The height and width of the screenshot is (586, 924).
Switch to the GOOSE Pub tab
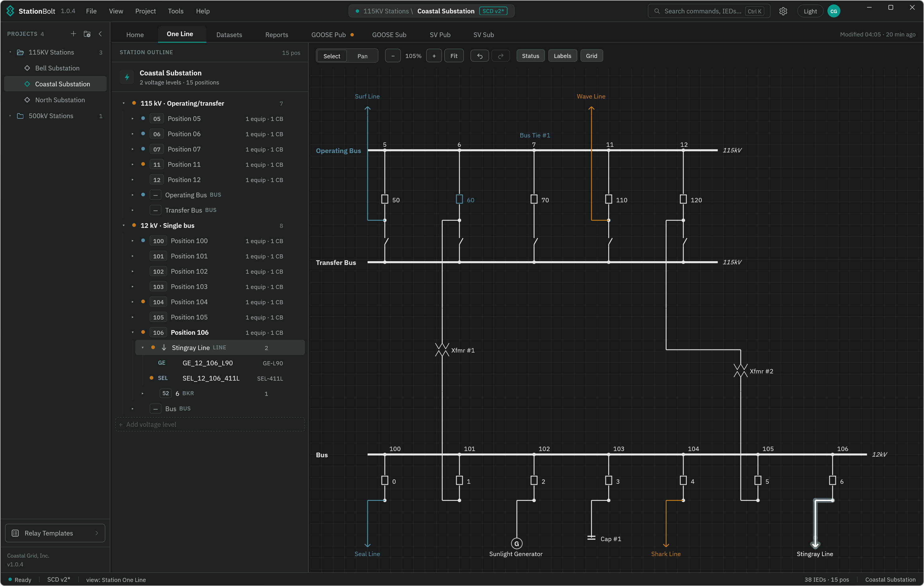332,35
